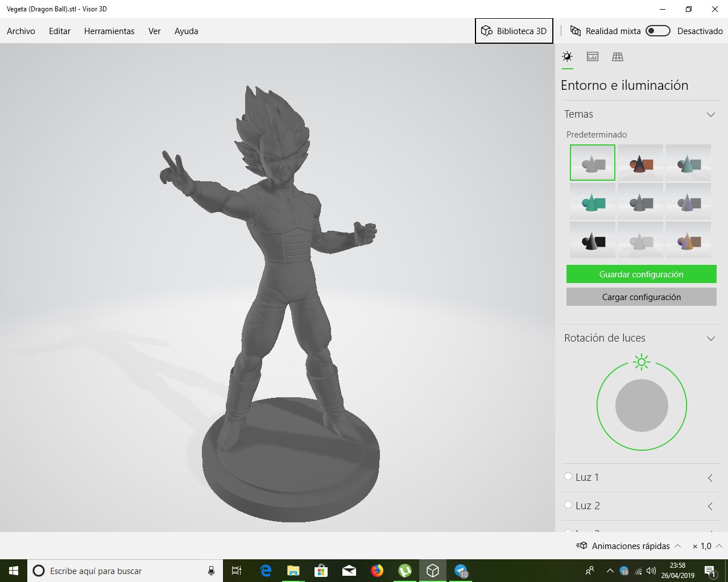Select the pale teal cone theme thumbnail
Screen dimensions: 728x582
pyautogui.click(x=688, y=163)
